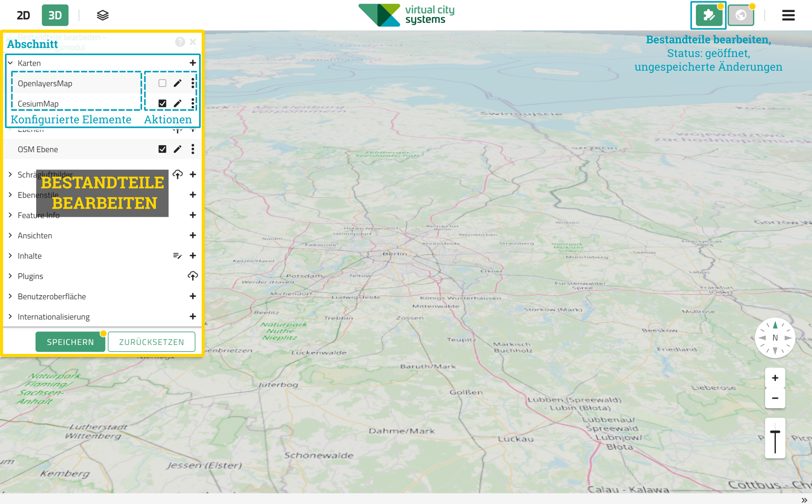The width and height of the screenshot is (812, 504).
Task: Collapse the Karten section
Action: pyautogui.click(x=10, y=63)
